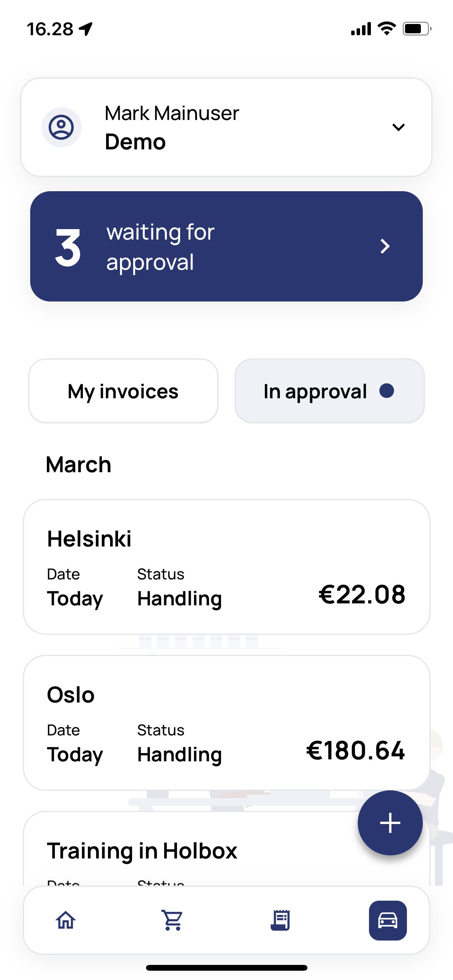Open the Oslo invoice €180.64 card

click(x=226, y=723)
